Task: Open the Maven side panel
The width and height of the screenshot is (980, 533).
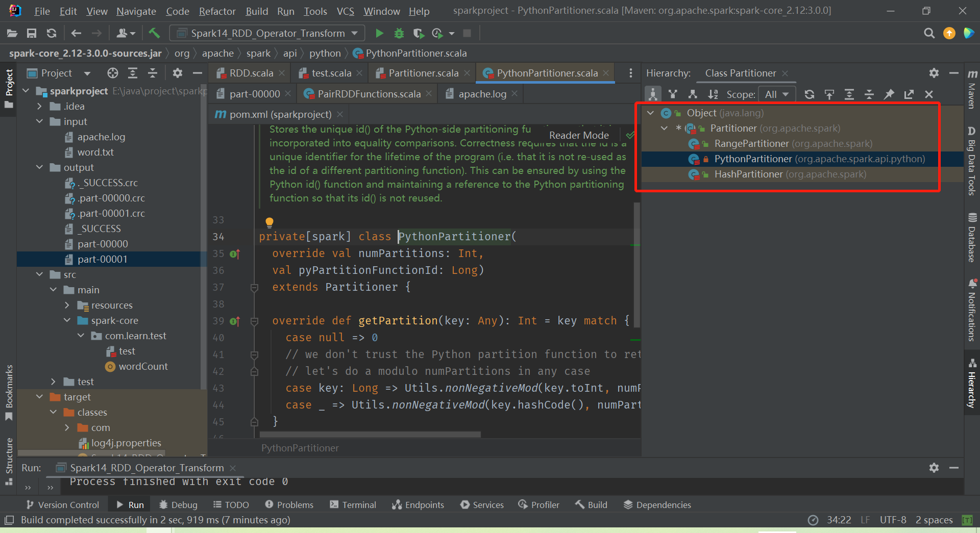Action: pyautogui.click(x=972, y=89)
